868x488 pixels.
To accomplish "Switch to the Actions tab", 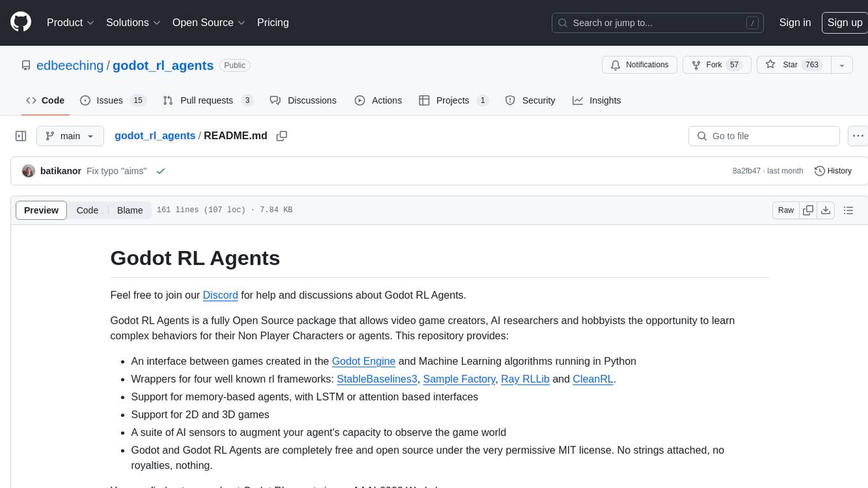I will (x=378, y=100).
